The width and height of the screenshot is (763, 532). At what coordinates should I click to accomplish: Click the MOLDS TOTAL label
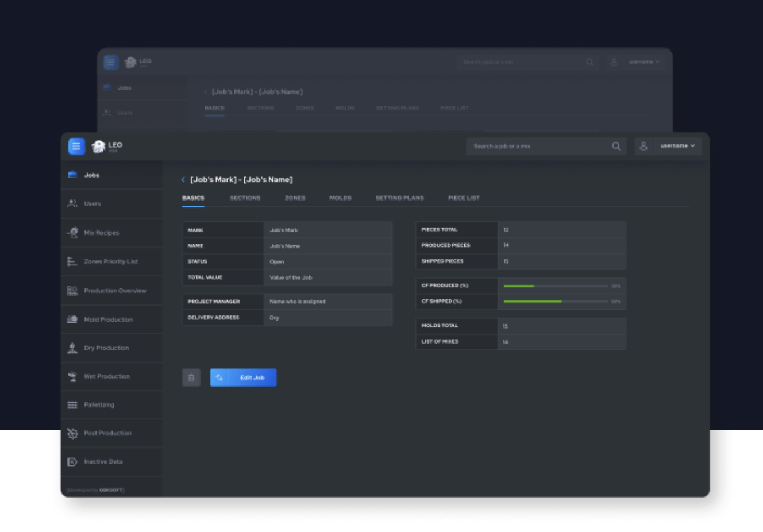(x=440, y=326)
